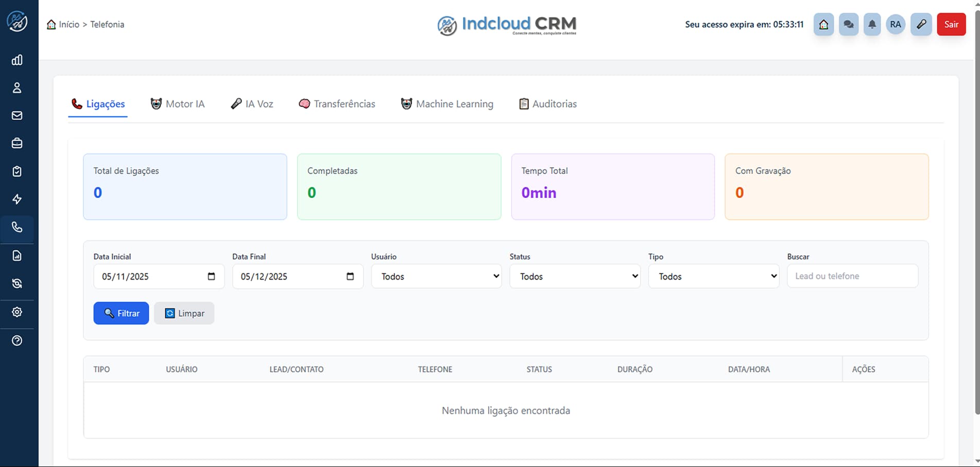Open the chat messages icon in header
980x467 pixels.
pyautogui.click(x=848, y=24)
